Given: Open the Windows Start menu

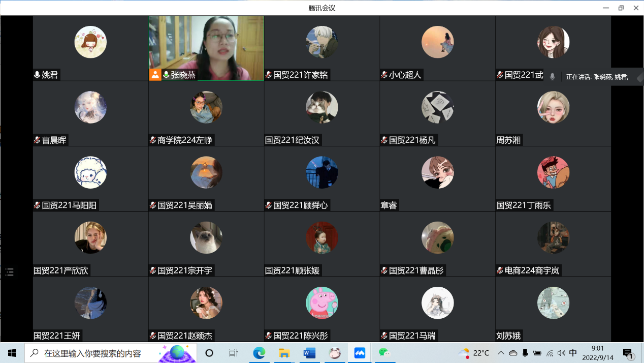Looking at the screenshot, I should tap(12, 353).
